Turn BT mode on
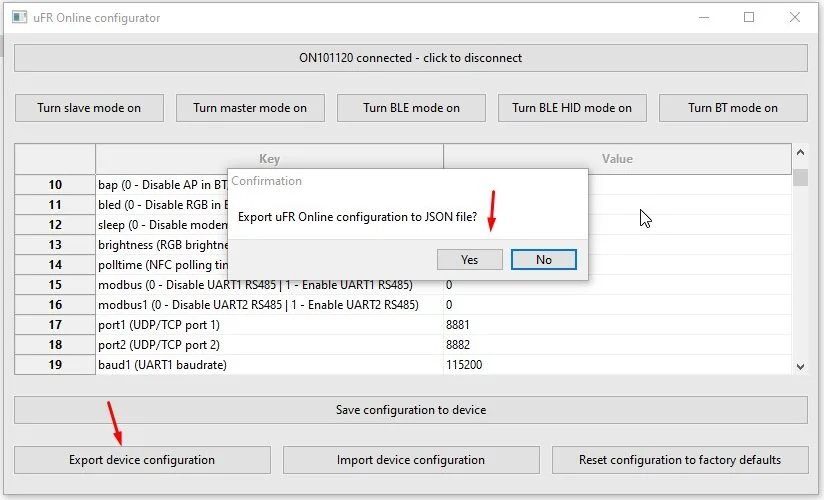This screenshot has height=500, width=824. [733, 108]
